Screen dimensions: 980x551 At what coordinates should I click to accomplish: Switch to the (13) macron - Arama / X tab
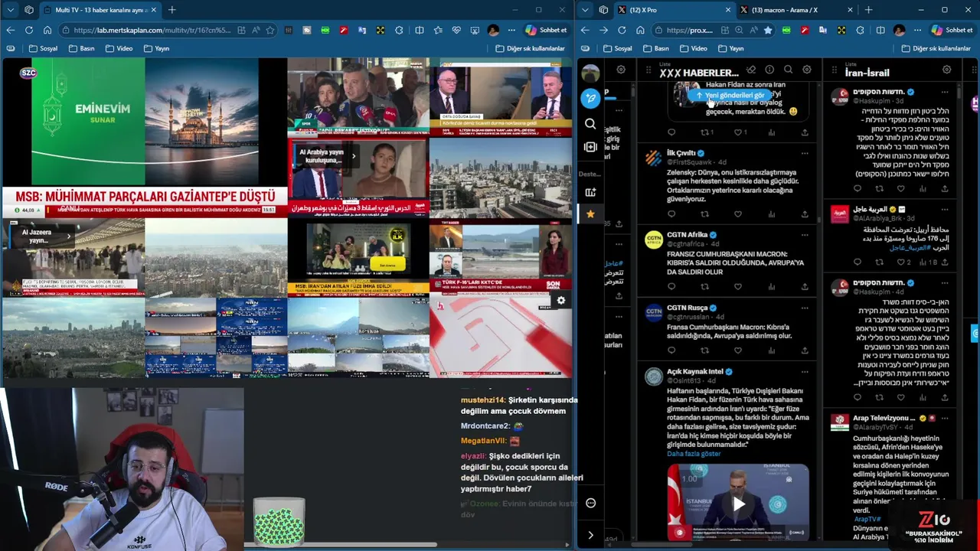(796, 10)
